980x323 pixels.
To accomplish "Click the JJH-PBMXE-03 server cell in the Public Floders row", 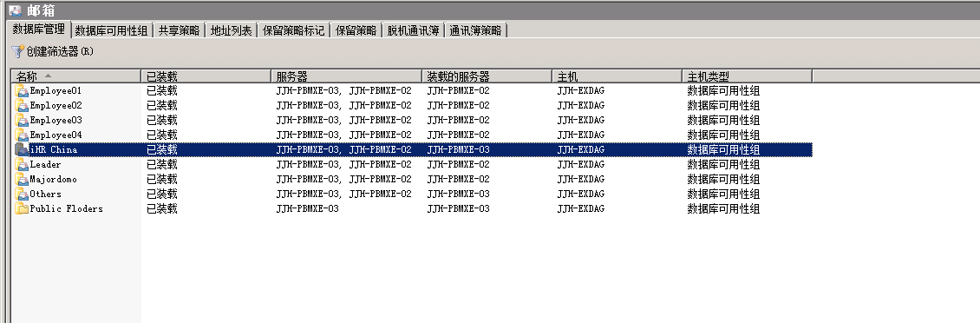I will click(308, 208).
